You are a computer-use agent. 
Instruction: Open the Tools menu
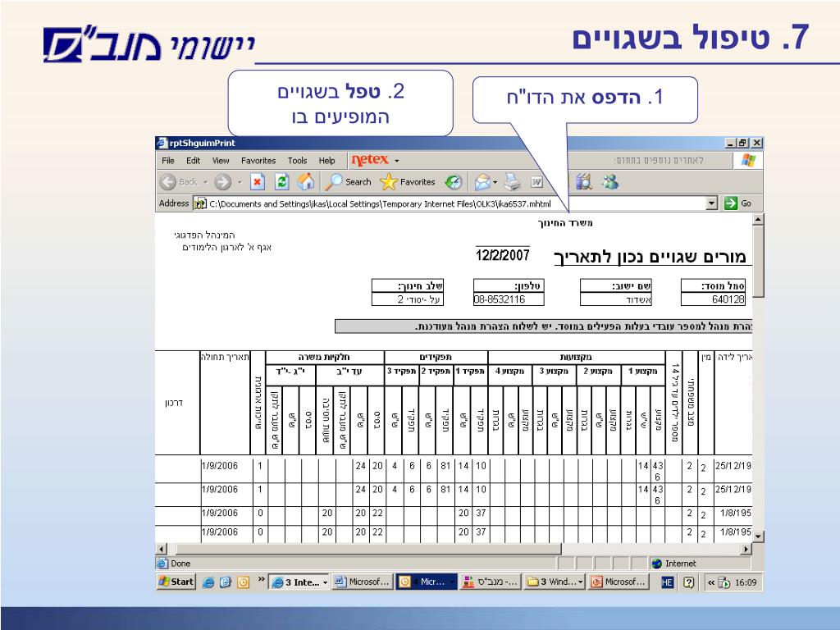point(297,160)
